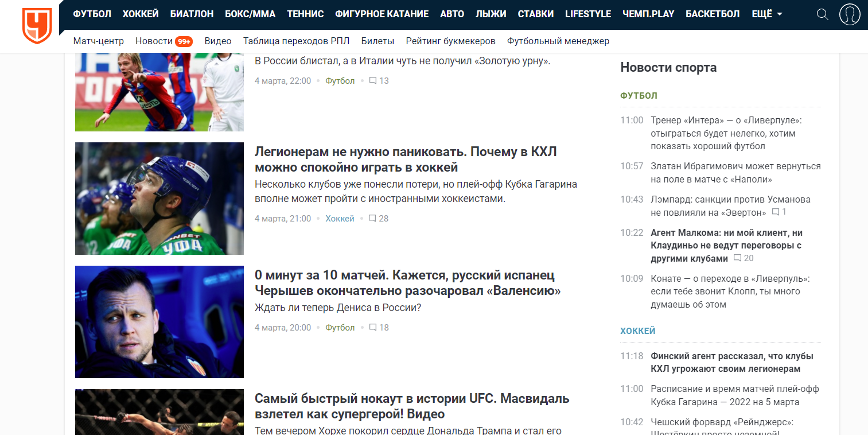The width and height of the screenshot is (868, 435).
Task: Open article about legionnaires in KHL
Action: (x=406, y=160)
